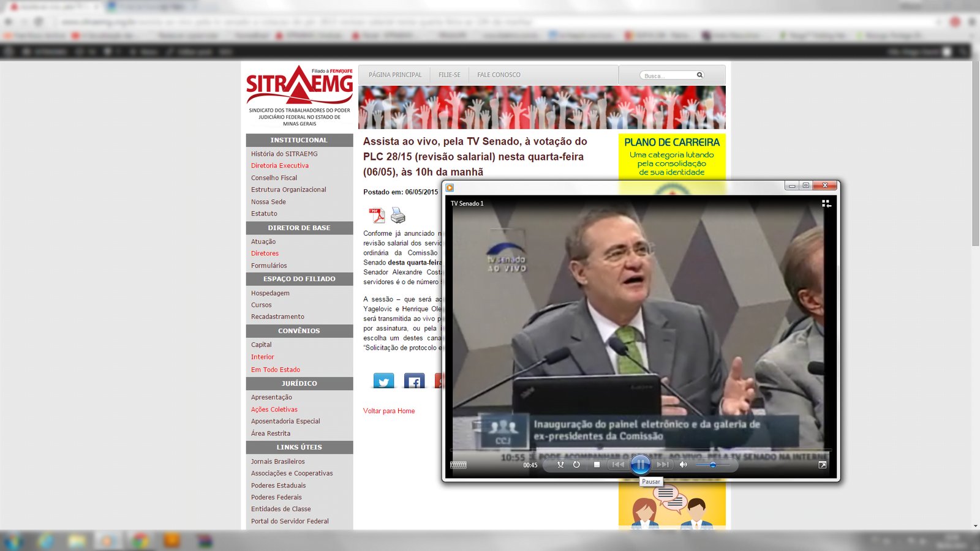Switch to media player library view

pyautogui.click(x=826, y=203)
